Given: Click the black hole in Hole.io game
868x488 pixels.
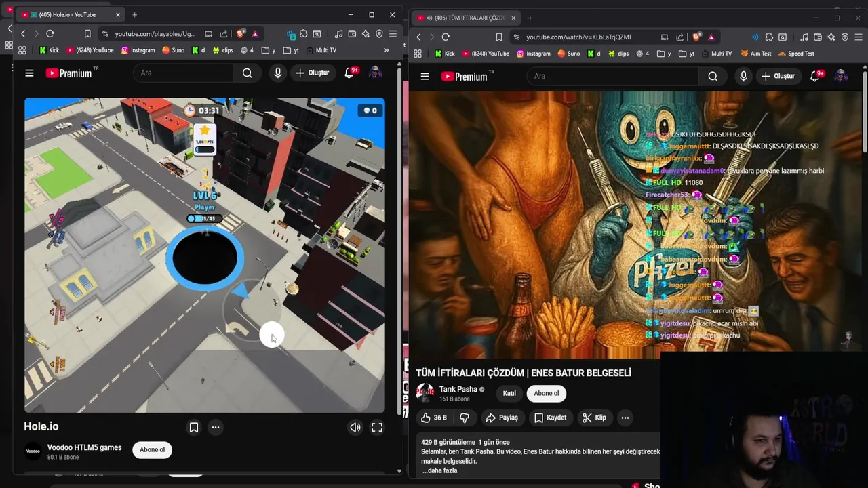Looking at the screenshot, I should tap(205, 258).
